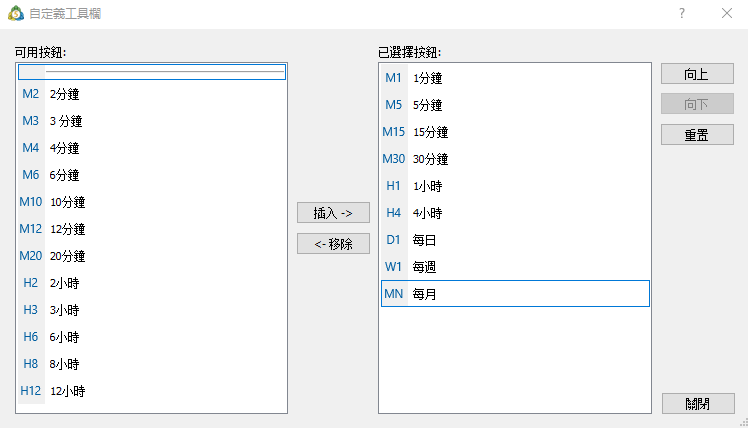Select the M4 timeframe icon
Screen dimensions: 748x428
tap(31, 148)
